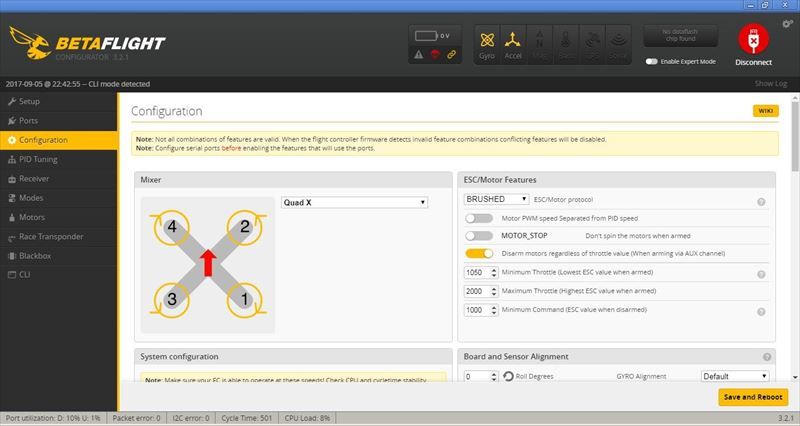Click the Roll Degrees rotation icon
This screenshot has height=426, width=800.
click(x=508, y=377)
